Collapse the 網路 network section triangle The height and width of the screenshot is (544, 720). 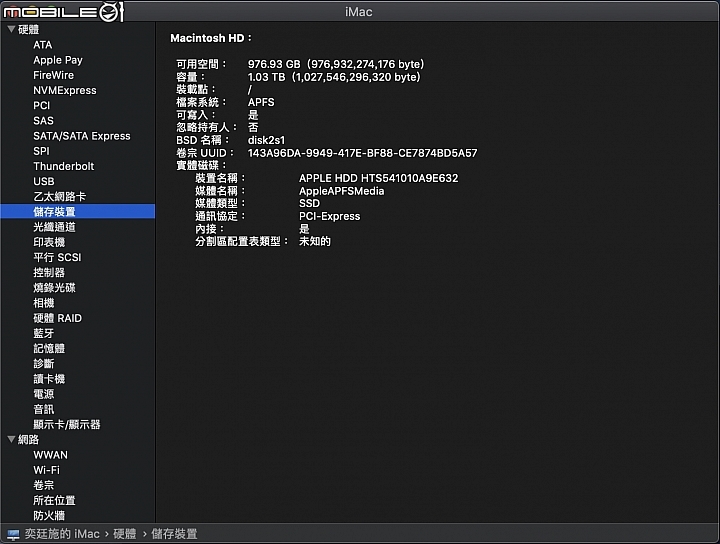coord(11,439)
